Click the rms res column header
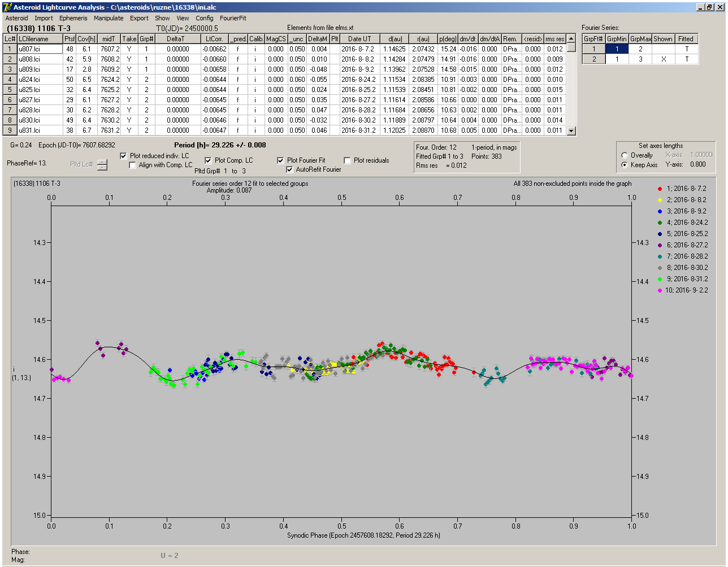728x567 pixels. pos(555,39)
